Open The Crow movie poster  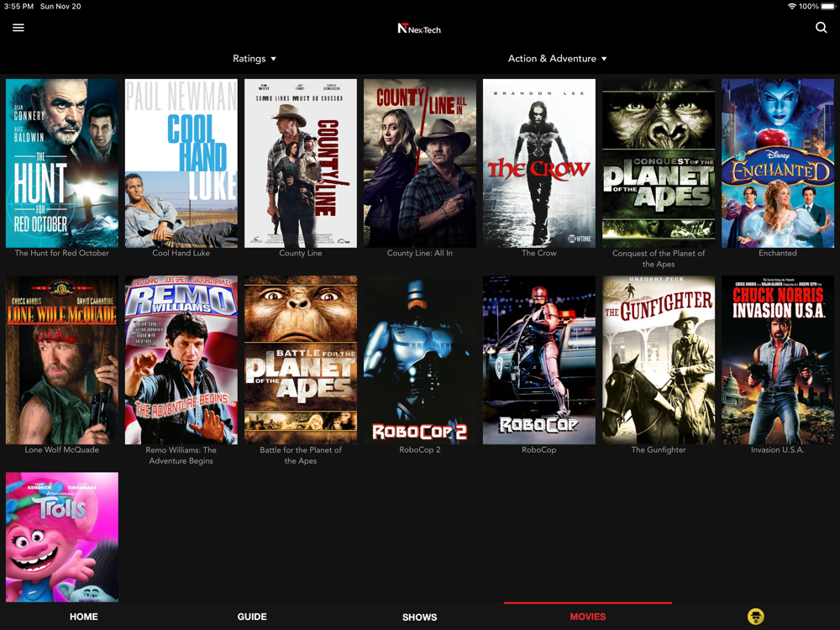539,164
